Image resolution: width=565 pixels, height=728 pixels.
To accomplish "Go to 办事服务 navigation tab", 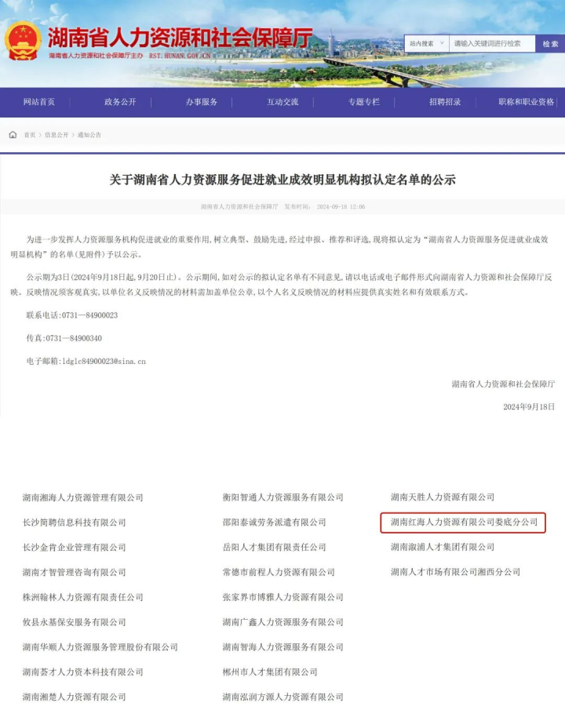I will point(202,102).
